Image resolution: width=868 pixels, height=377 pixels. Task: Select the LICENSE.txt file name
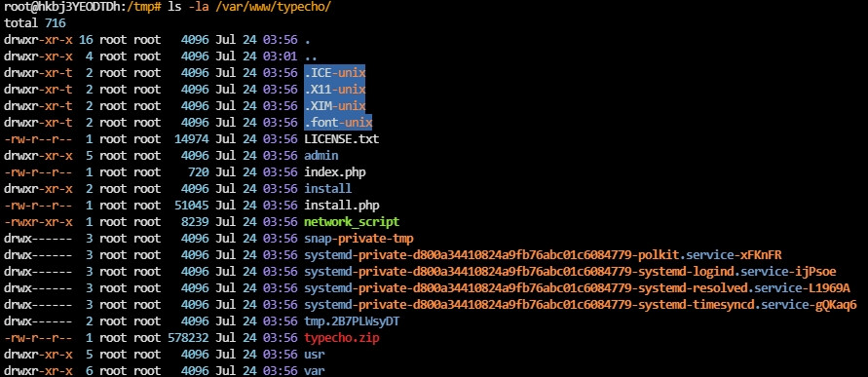(342, 139)
